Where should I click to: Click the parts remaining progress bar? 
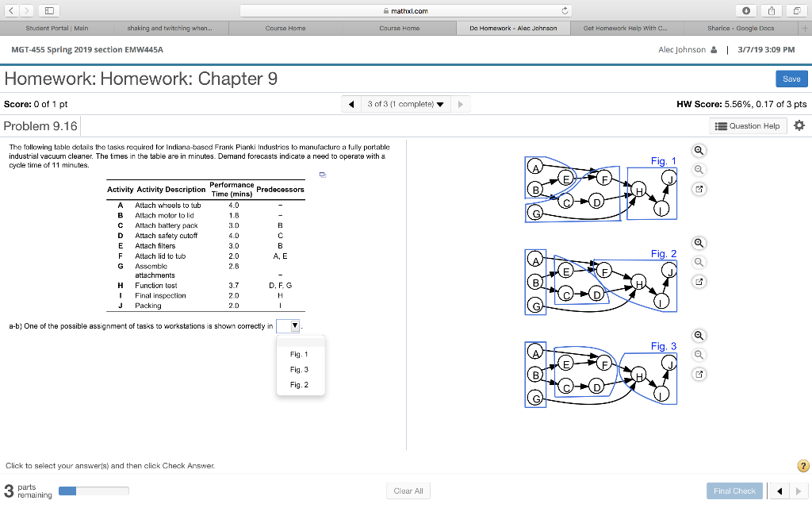93,491
